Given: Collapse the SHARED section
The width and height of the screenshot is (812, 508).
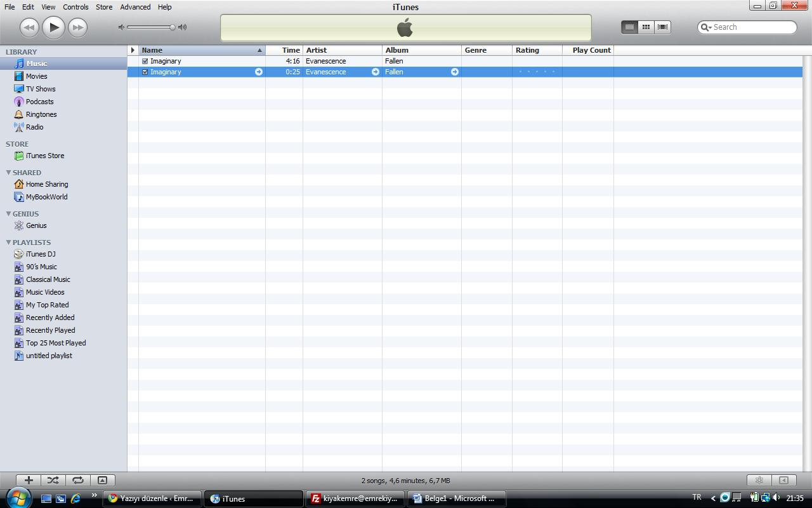Looking at the screenshot, I should pos(8,172).
